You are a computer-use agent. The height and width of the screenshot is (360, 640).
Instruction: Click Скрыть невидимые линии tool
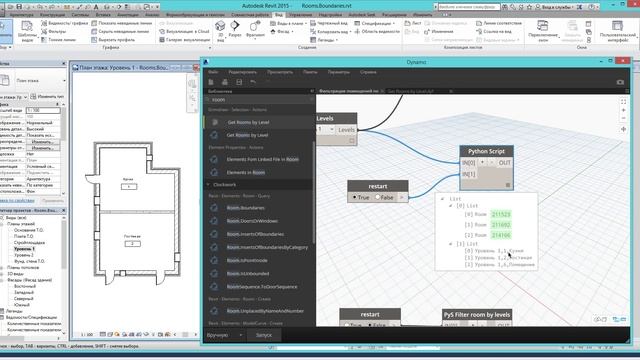click(120, 31)
